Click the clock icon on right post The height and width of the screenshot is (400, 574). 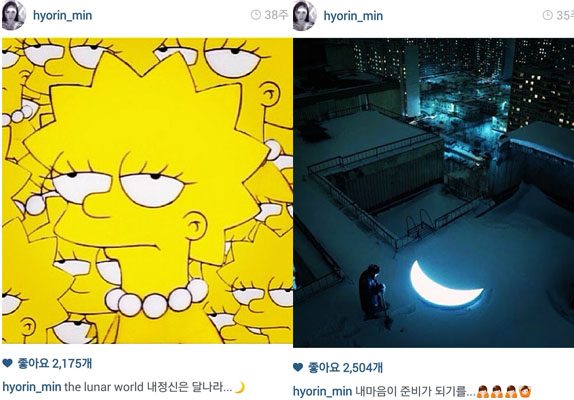[548, 15]
